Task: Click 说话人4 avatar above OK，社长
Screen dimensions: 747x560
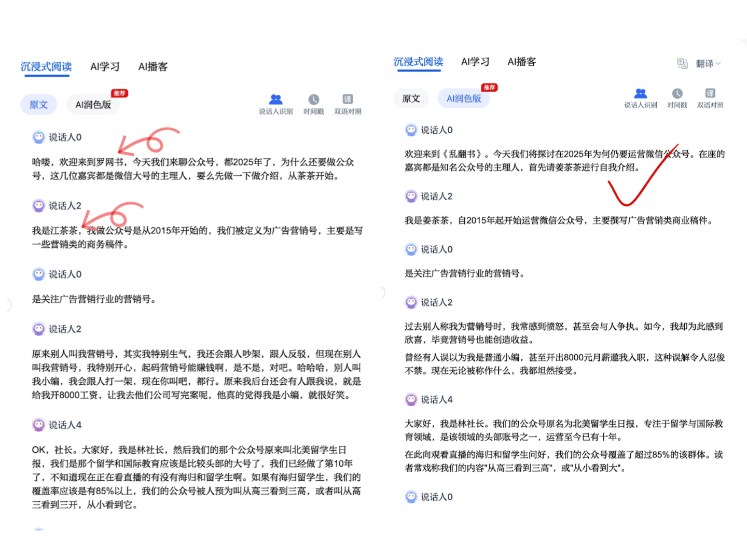Action: click(x=39, y=425)
